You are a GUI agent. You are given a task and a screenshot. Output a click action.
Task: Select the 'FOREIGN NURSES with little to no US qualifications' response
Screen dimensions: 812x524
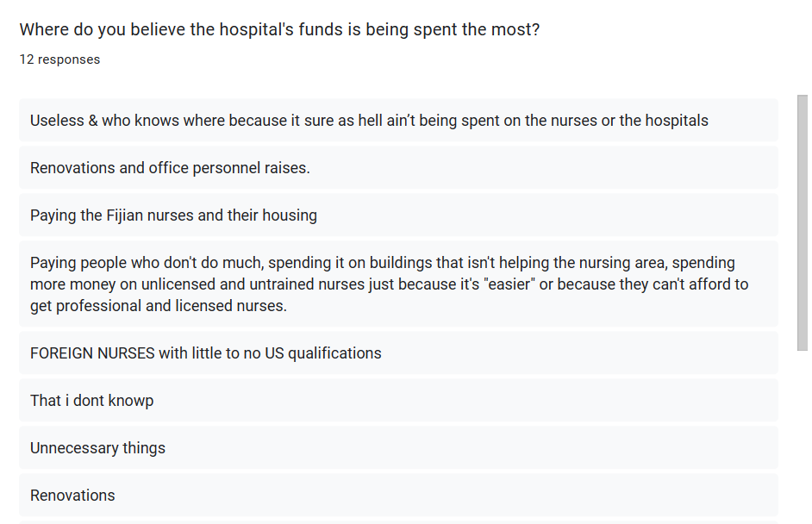[x=398, y=352]
